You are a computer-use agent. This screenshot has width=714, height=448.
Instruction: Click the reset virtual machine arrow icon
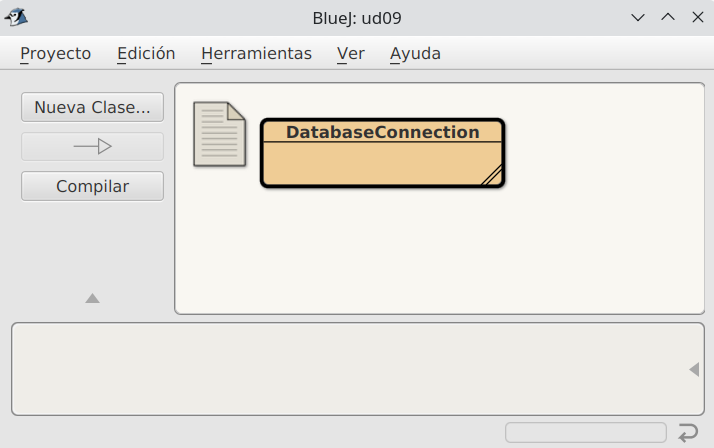[688, 433]
